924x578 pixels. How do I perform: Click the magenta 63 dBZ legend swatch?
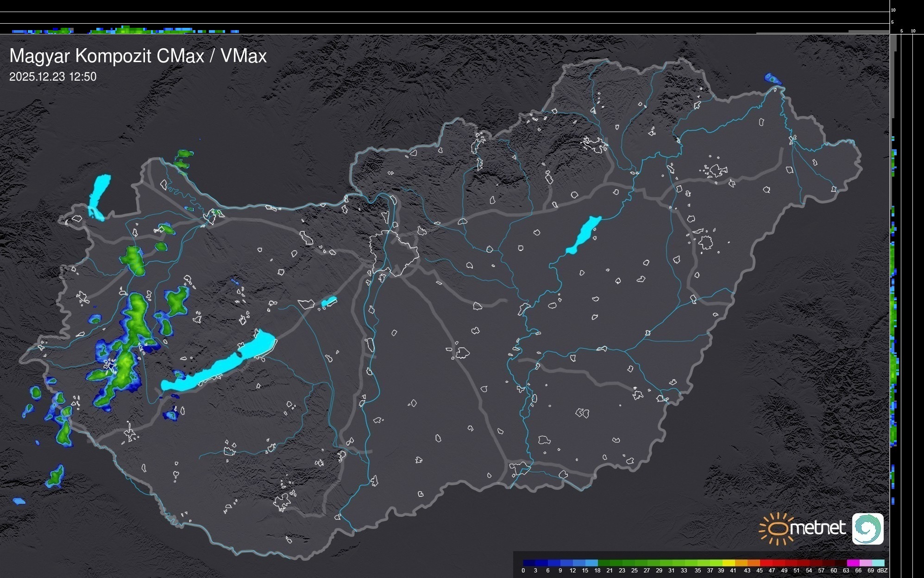pyautogui.click(x=853, y=563)
